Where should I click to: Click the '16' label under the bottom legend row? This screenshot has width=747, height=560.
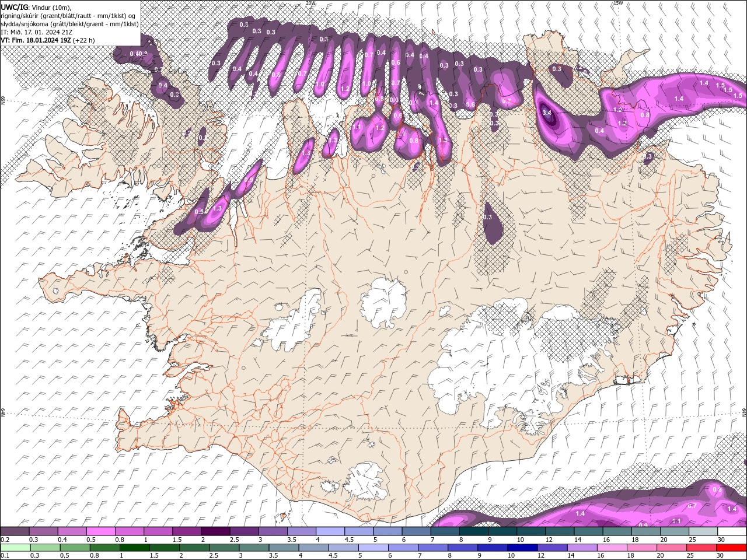pos(599,556)
